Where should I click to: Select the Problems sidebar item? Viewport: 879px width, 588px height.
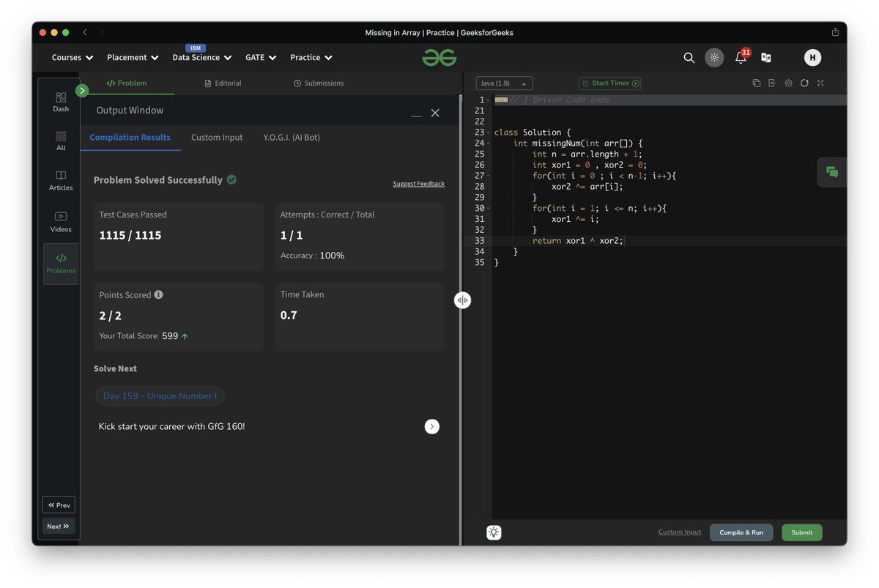click(61, 264)
